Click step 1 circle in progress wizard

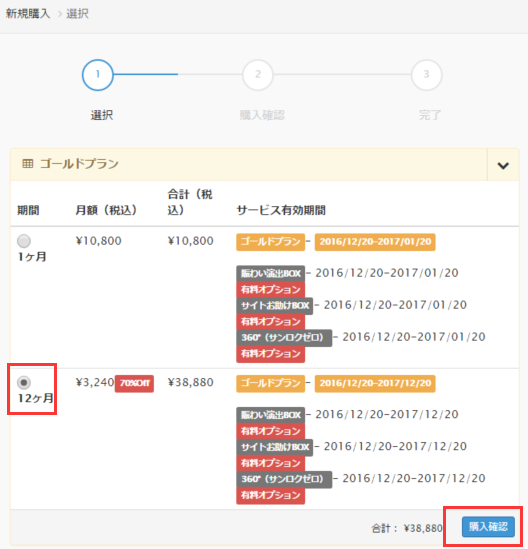pyautogui.click(x=98, y=75)
